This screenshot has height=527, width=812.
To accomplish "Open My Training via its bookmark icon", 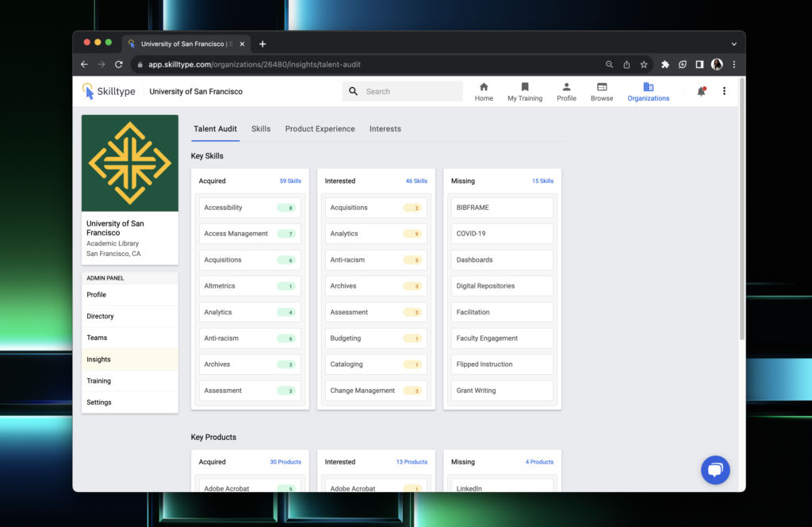I will [x=524, y=86].
